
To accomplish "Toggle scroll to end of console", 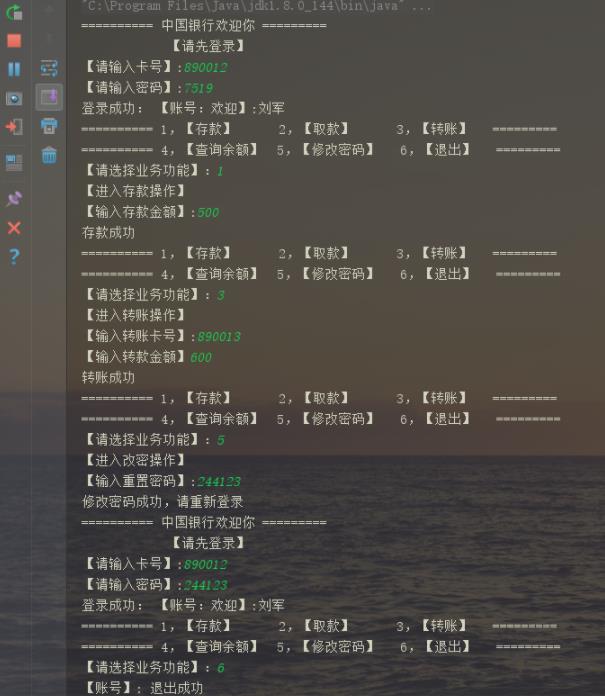I will pyautogui.click(x=49, y=96).
